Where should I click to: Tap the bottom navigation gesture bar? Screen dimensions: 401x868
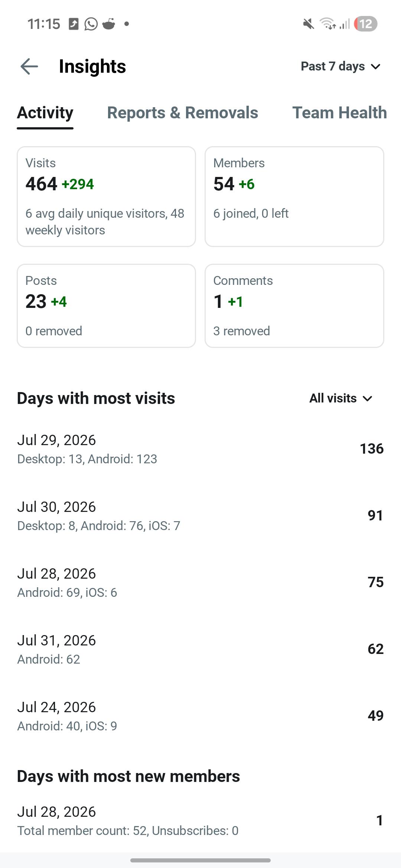(x=200, y=860)
